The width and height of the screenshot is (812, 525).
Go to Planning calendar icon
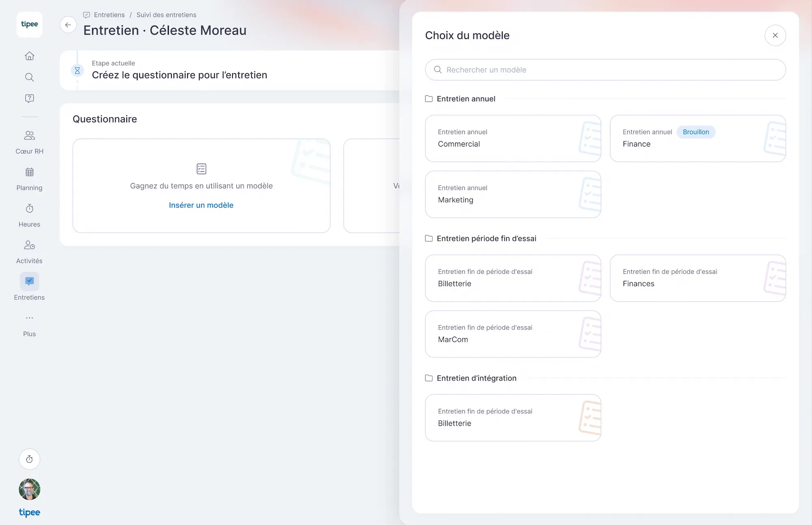coord(29,172)
